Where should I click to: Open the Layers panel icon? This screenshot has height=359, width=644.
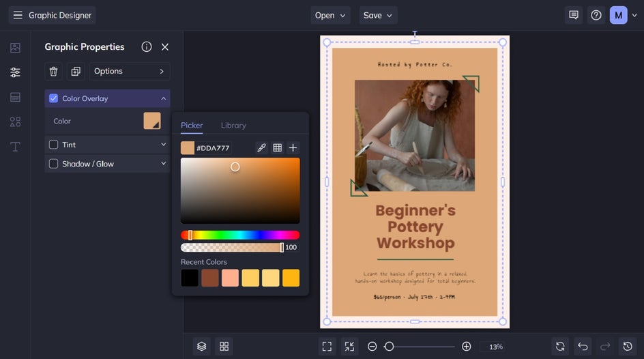201,347
